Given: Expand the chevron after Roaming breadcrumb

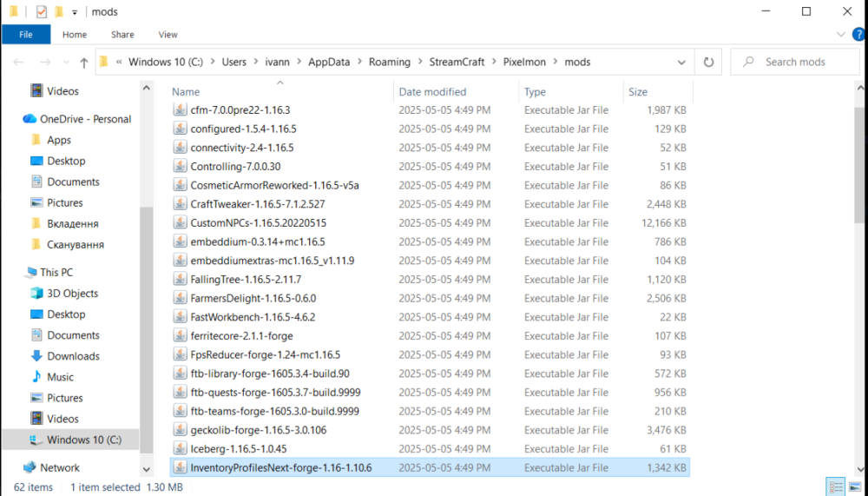Looking at the screenshot, I should (419, 62).
